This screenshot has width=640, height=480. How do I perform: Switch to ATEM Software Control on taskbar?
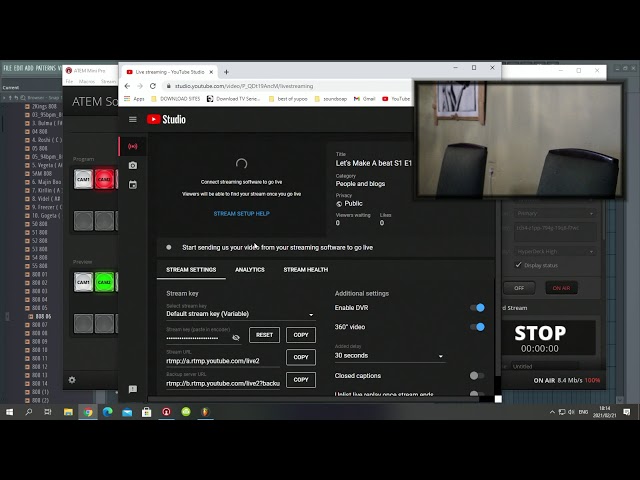(x=166, y=412)
